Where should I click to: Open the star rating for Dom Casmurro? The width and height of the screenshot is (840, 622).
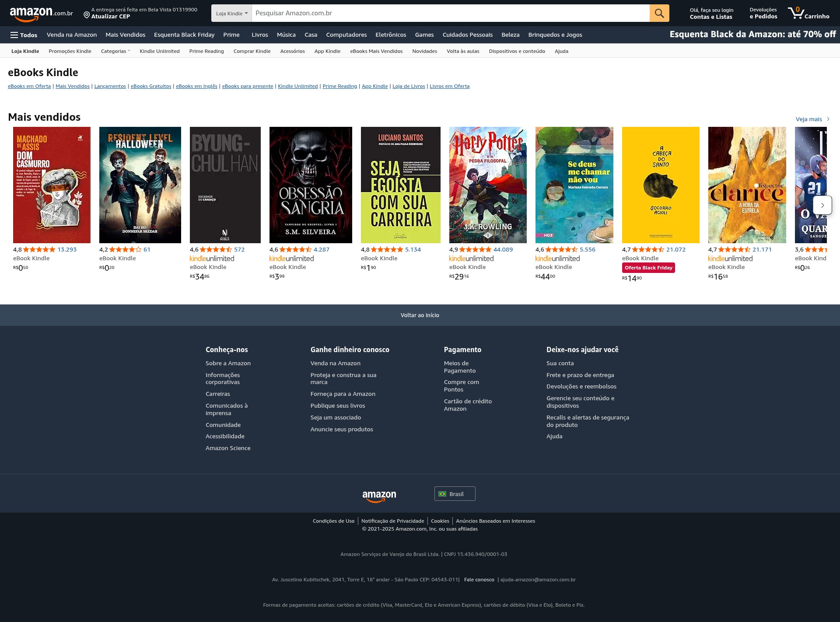tap(39, 249)
